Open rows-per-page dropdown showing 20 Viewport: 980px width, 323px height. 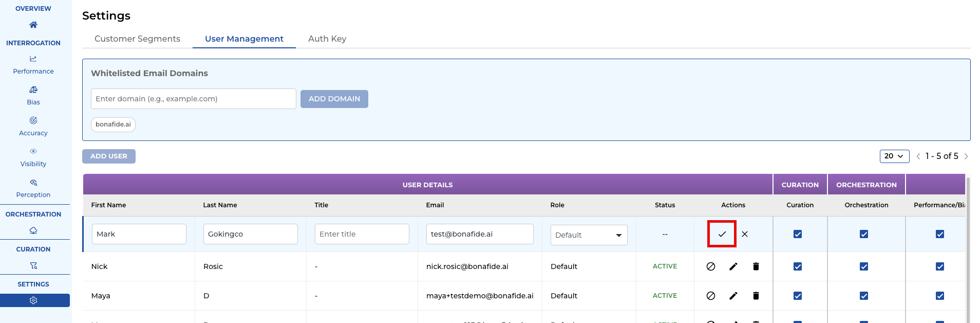coord(894,156)
